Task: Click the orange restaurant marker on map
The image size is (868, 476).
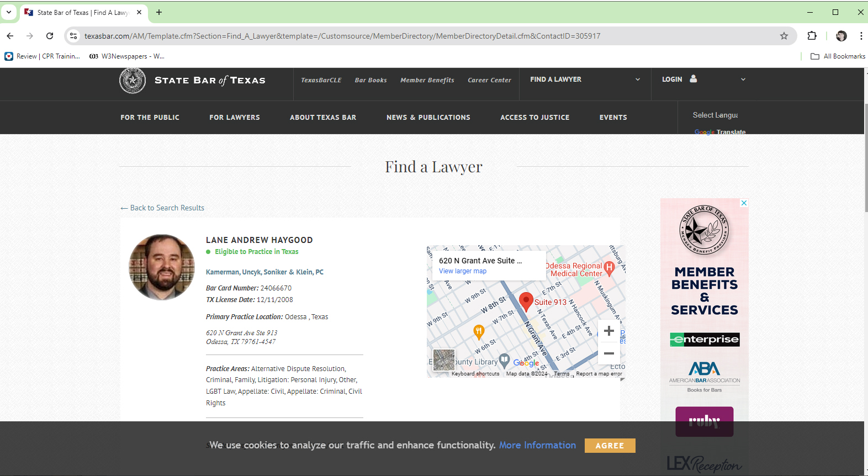Action: coord(479,332)
